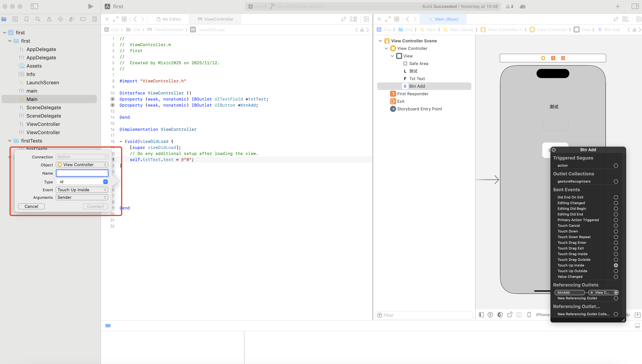Screen dimensions: 642x364
Task: Click the Value Changed connection circle
Action: pyautogui.click(x=616, y=277)
